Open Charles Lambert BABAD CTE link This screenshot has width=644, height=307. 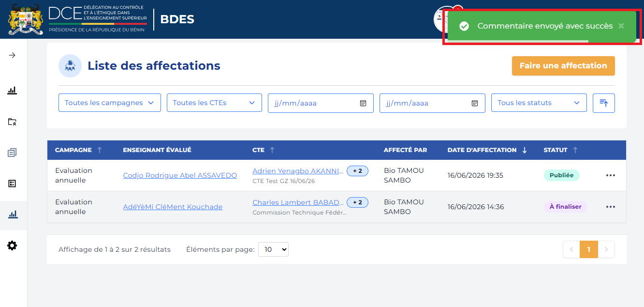point(298,202)
